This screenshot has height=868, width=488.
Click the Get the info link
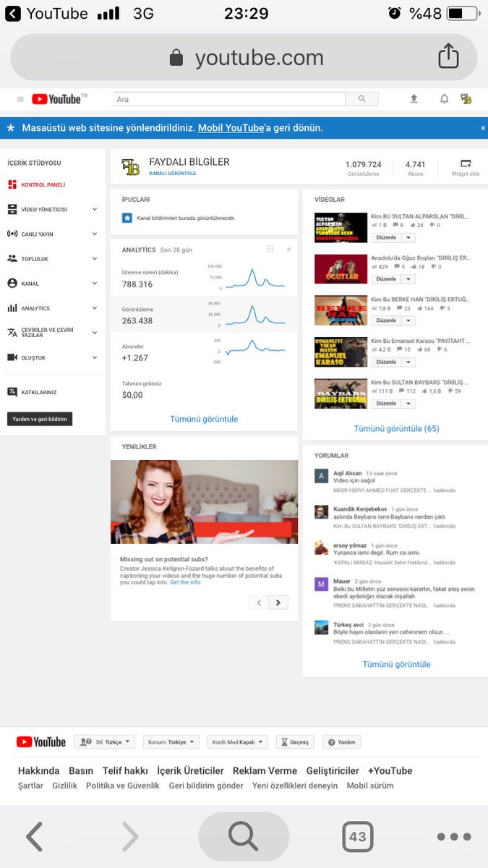click(185, 582)
